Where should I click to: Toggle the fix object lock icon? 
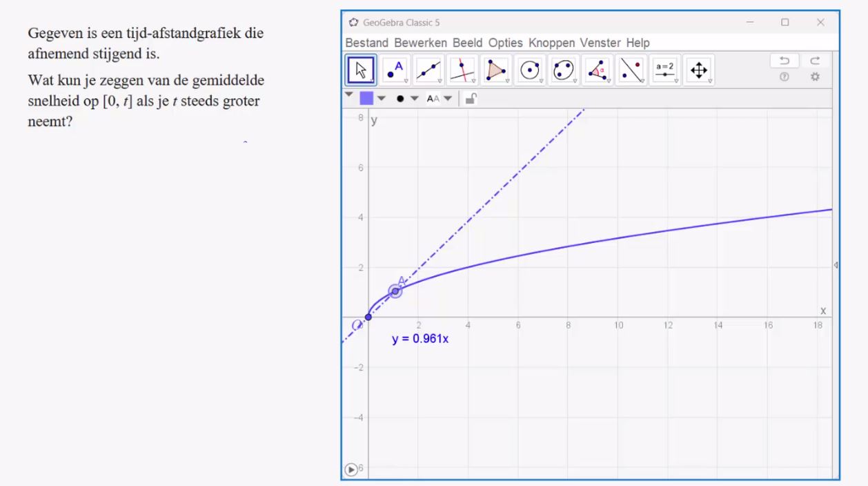pyautogui.click(x=471, y=99)
